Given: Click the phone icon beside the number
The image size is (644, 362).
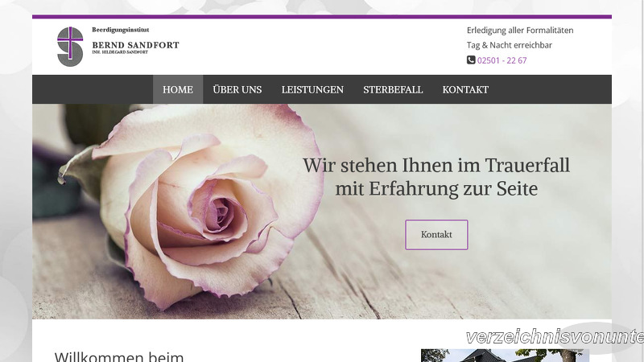Looking at the screenshot, I should pos(471,60).
